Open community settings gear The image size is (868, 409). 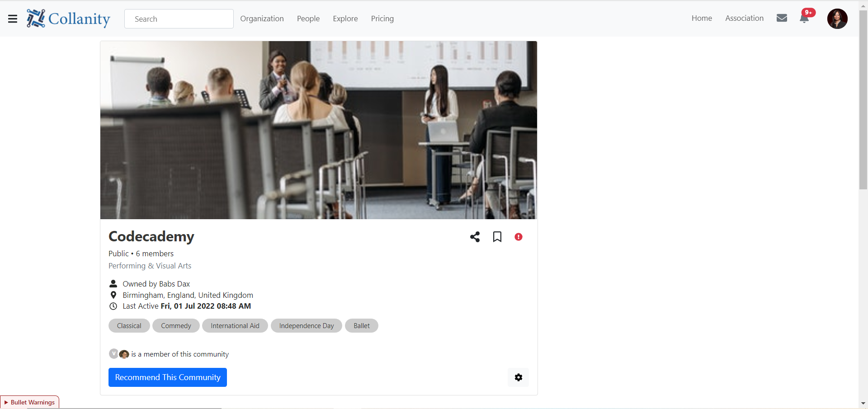point(519,377)
